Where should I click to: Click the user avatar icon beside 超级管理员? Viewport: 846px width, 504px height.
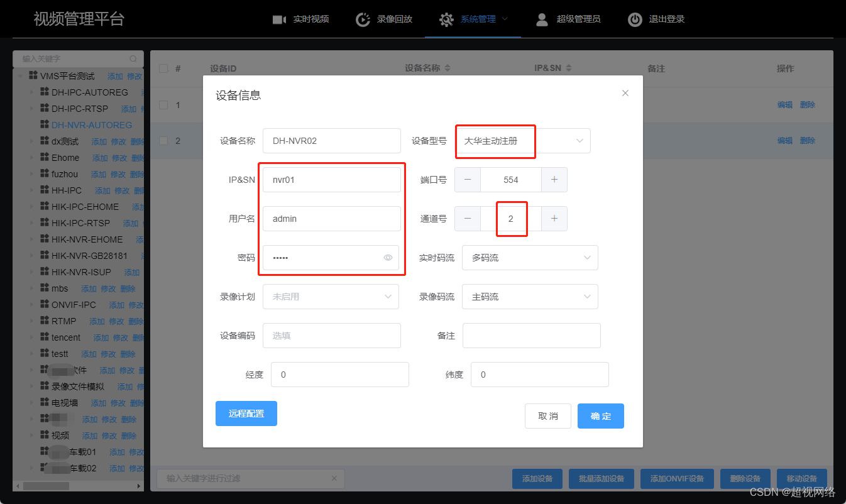pyautogui.click(x=542, y=19)
